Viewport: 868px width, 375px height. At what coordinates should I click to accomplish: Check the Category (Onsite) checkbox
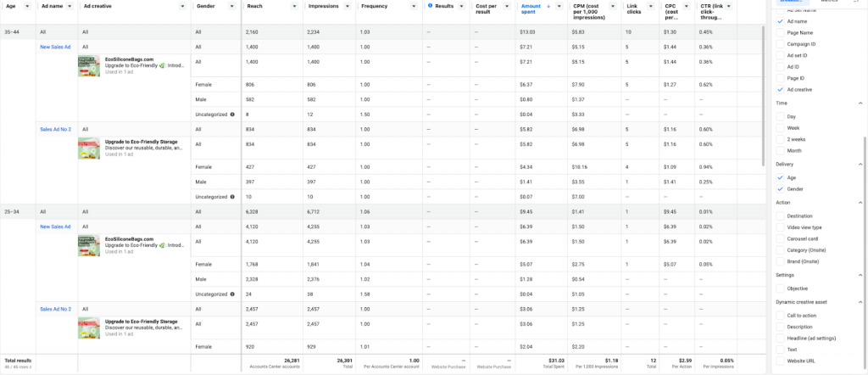click(780, 249)
